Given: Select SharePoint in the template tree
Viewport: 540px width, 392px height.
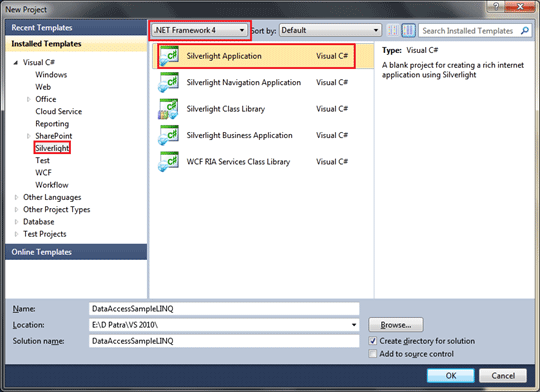Looking at the screenshot, I should (x=54, y=136).
